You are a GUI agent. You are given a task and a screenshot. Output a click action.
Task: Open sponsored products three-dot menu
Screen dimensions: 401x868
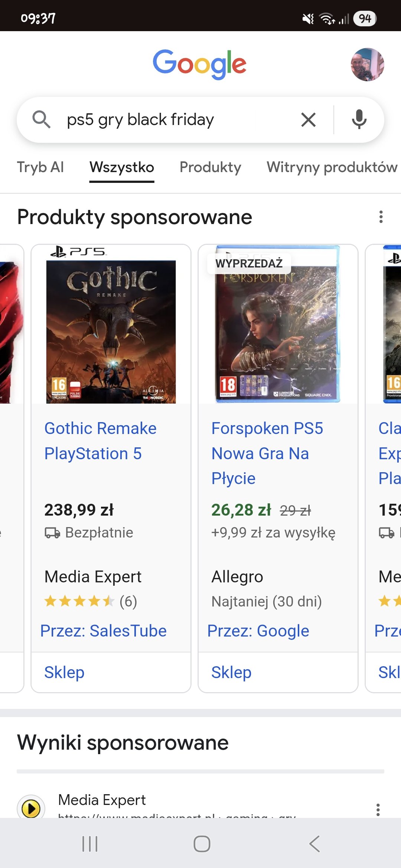pyautogui.click(x=381, y=217)
